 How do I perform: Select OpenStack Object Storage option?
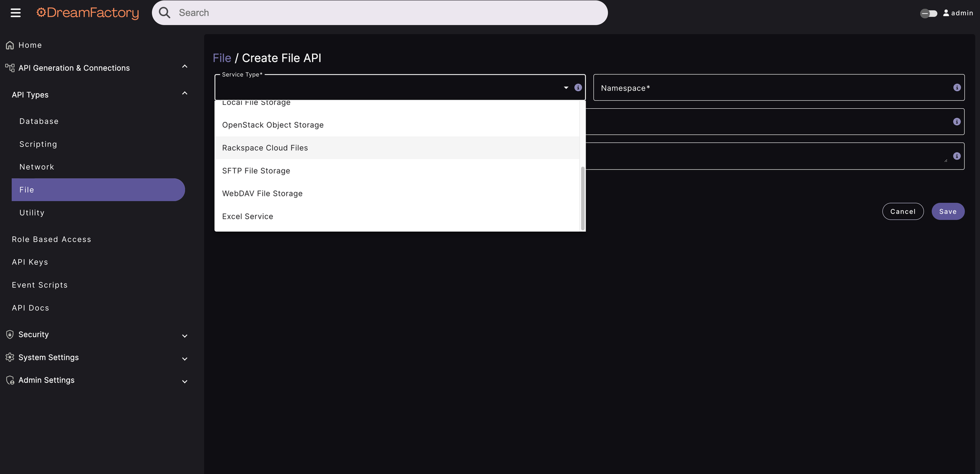click(397, 125)
